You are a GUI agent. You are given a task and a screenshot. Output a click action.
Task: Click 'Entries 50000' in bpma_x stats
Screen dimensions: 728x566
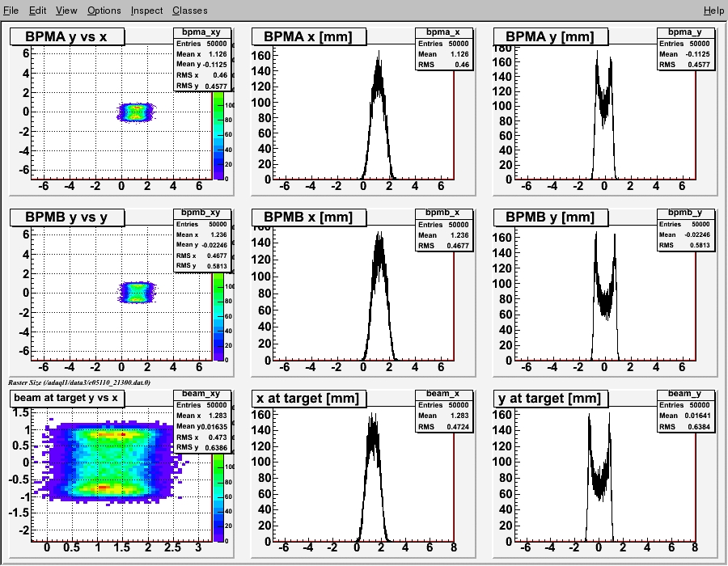(444, 44)
